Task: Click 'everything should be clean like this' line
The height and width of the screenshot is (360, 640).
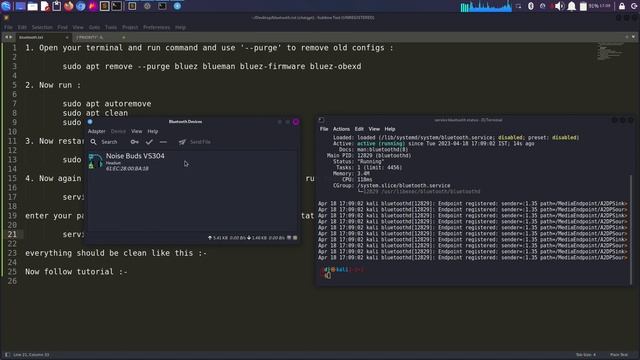Action: 116,253
